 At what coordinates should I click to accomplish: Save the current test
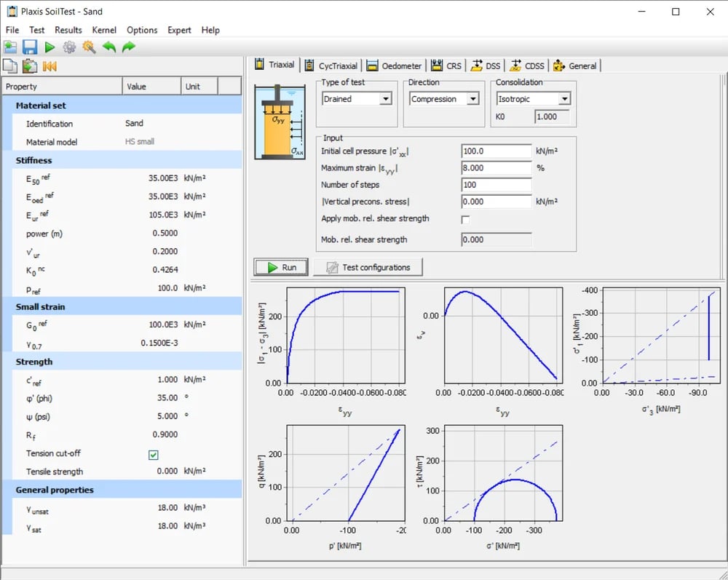30,46
